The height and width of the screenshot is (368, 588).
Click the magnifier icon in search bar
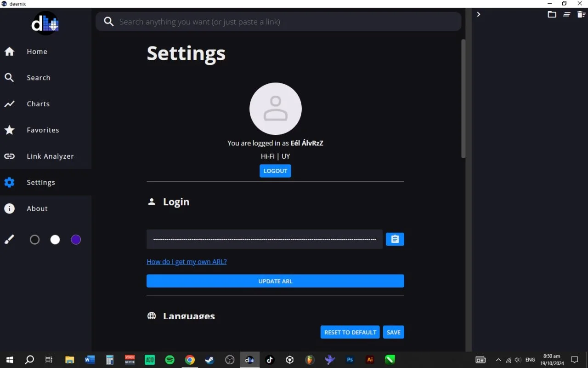(x=109, y=22)
